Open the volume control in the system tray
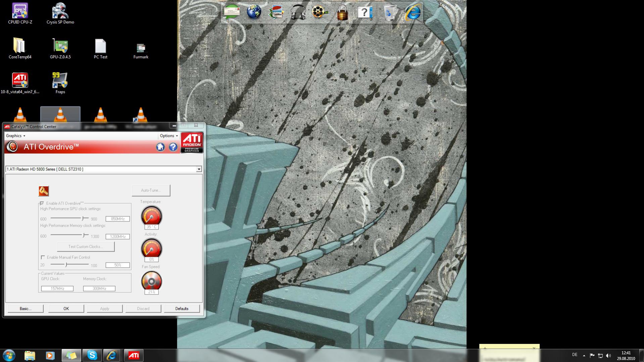The image size is (644, 362). click(x=609, y=355)
